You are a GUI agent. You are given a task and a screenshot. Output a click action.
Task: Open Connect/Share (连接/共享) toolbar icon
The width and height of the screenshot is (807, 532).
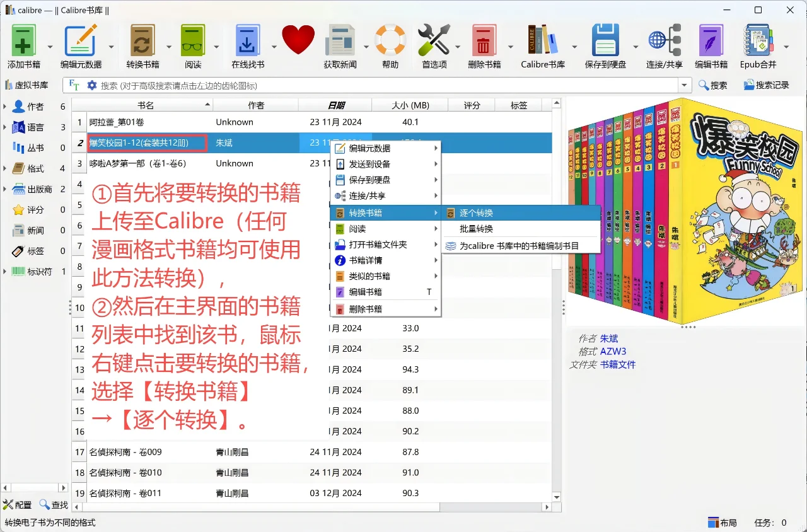[665, 40]
